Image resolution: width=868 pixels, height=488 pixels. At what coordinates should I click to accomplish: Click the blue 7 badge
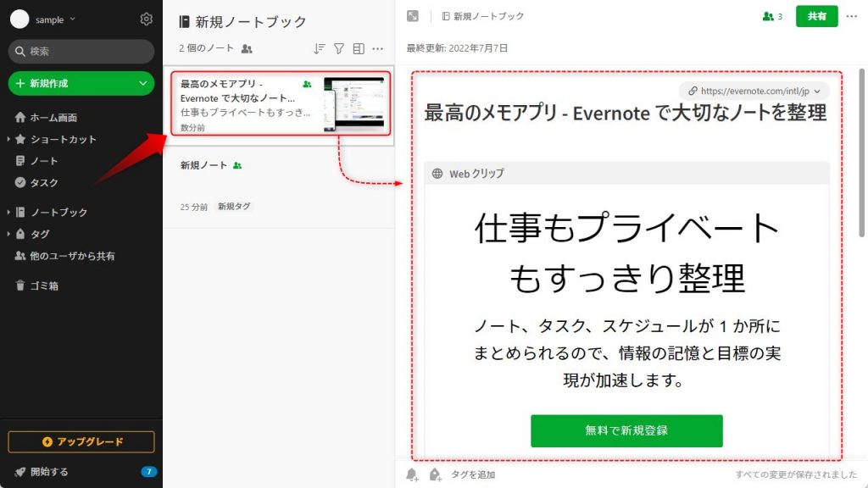tap(148, 472)
